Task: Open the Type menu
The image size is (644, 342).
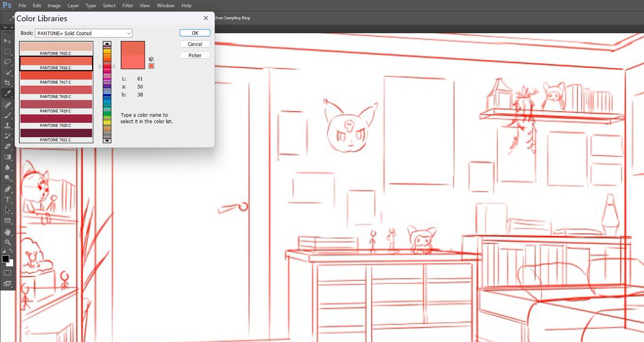Action: pos(91,5)
